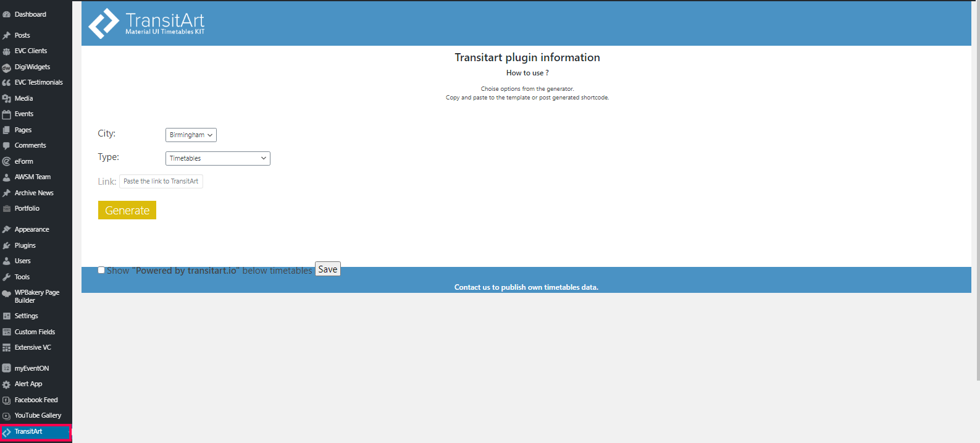Toggle the Powered by transitart.io checkbox
The height and width of the screenshot is (443, 980).
pos(101,270)
